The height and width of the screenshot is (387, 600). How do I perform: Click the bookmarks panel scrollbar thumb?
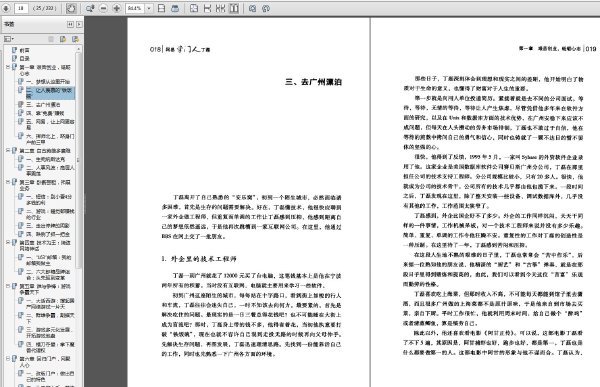pos(78,160)
